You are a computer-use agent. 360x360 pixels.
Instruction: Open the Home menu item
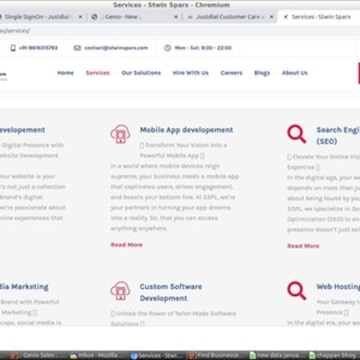(65, 73)
